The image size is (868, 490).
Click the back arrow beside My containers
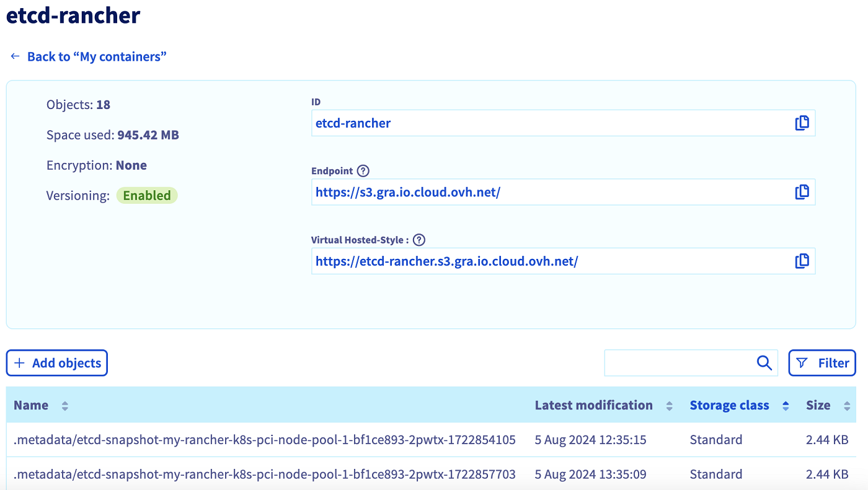click(x=15, y=56)
